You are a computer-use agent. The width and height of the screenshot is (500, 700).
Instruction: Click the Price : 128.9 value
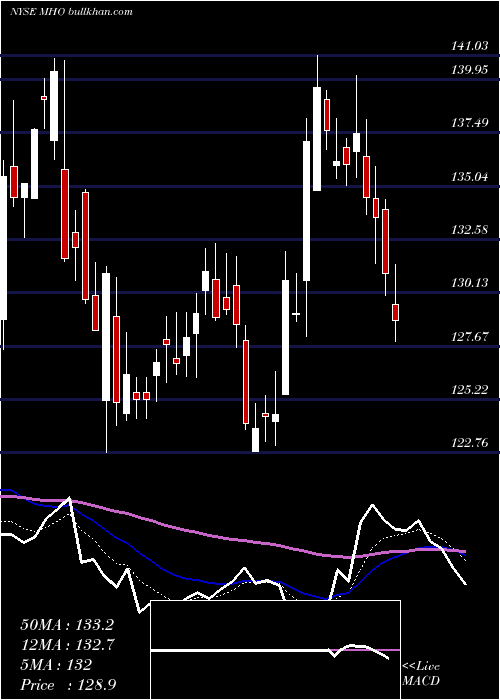(x=68, y=685)
